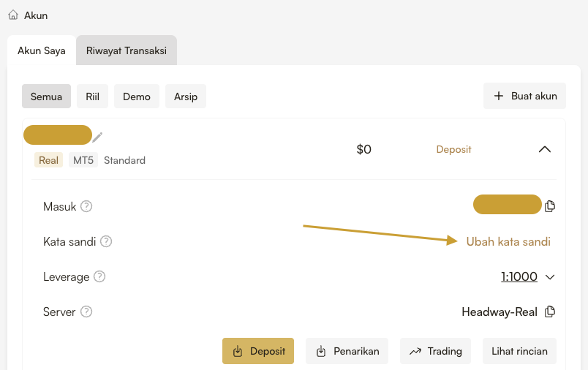Click the help icon next to Server

(86, 312)
